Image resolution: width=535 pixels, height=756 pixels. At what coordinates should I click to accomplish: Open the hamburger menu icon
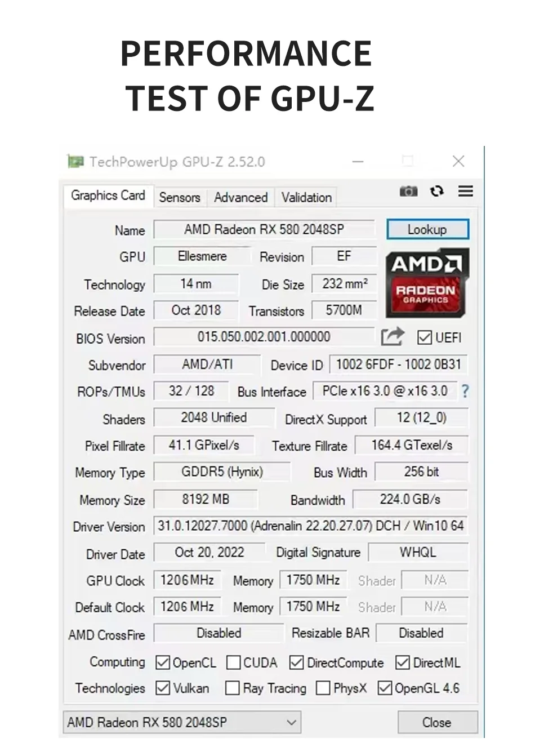click(x=465, y=192)
